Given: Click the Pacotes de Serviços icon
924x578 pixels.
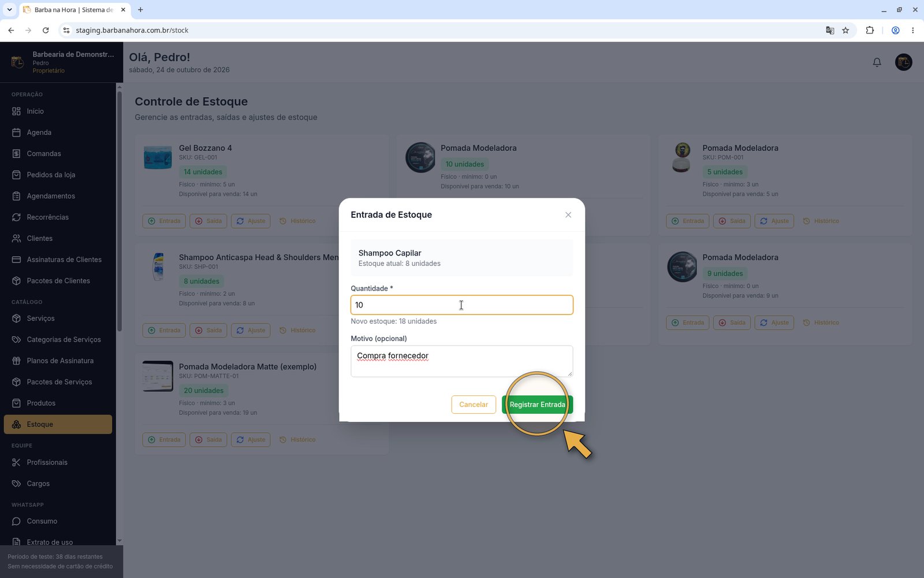Looking at the screenshot, I should (x=16, y=382).
